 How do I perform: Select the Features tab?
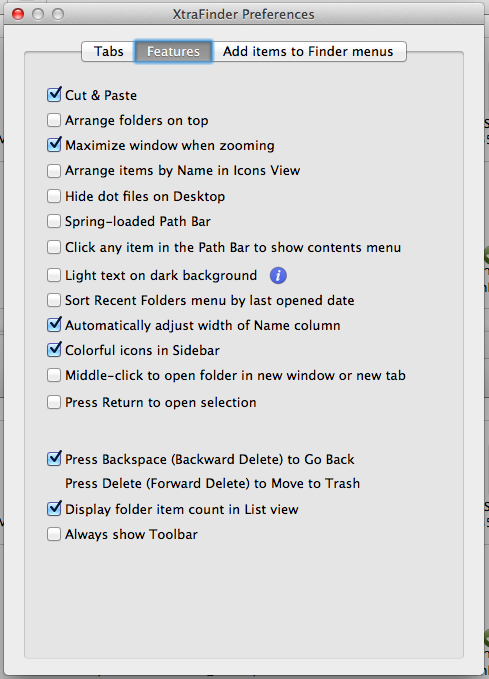173,52
